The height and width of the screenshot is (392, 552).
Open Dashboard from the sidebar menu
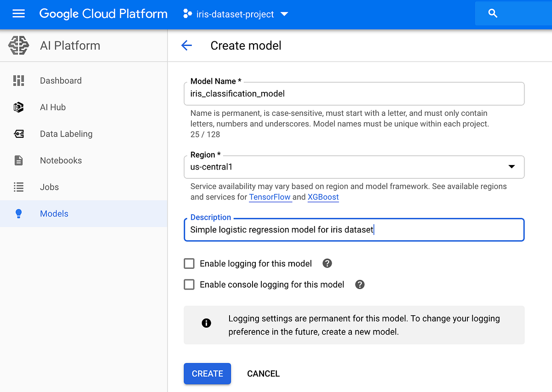pos(61,80)
